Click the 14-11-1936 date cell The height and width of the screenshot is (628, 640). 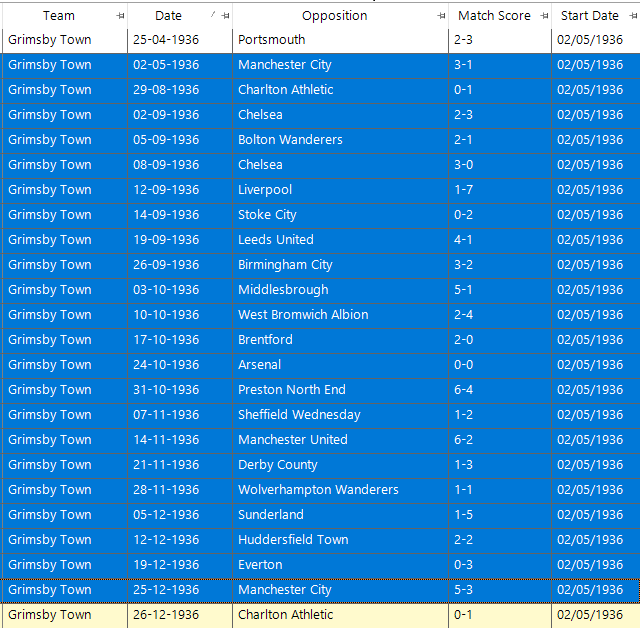[180, 440]
